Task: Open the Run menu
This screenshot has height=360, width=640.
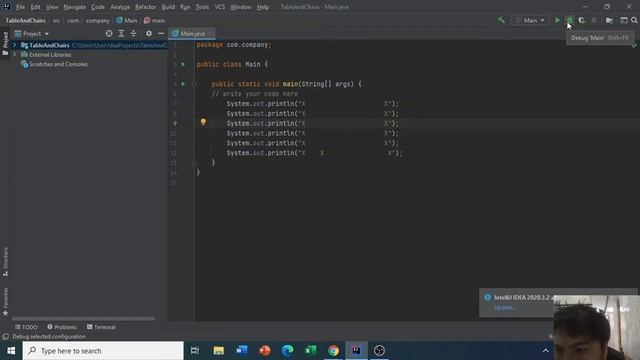Action: pos(185,7)
